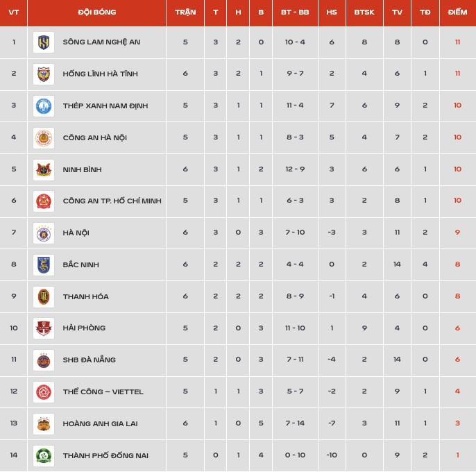Image resolution: width=476 pixels, height=472 pixels.
Task: Open the Thanh Hóa team name link
Action: click(85, 296)
